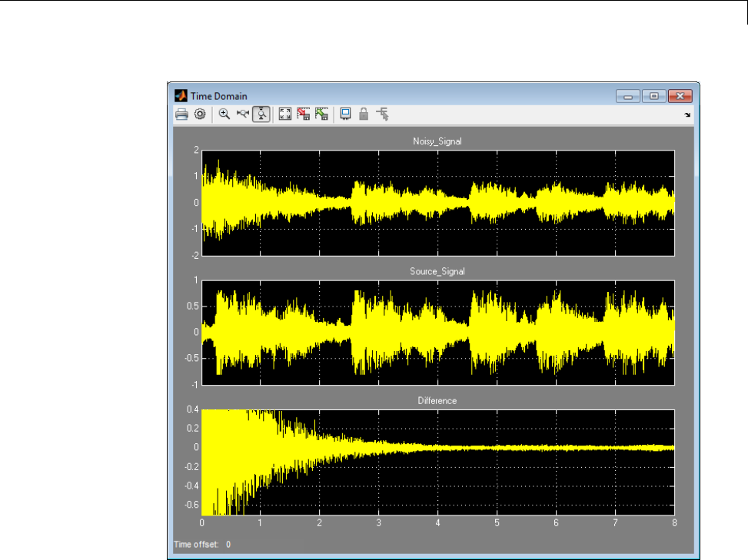Image resolution: width=748 pixels, height=560 pixels.
Task: Toggle the active Zoom Y-axis tool
Action: coord(261,114)
